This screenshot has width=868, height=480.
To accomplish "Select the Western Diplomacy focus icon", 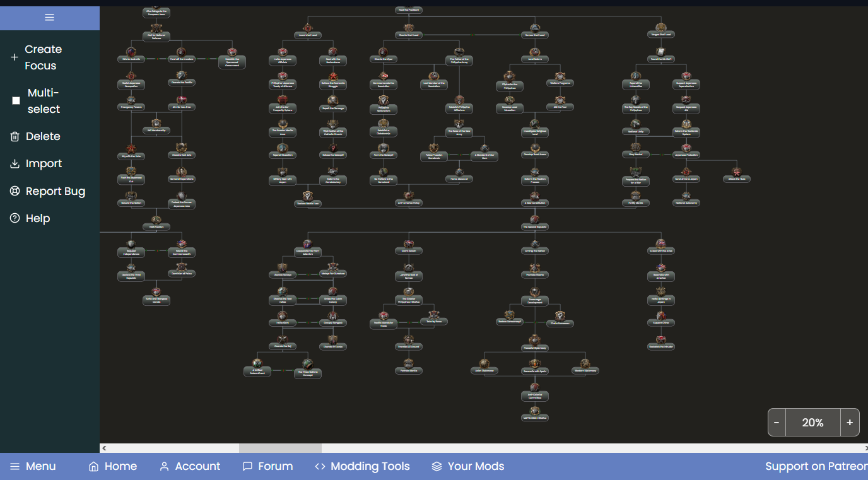I will click(585, 364).
